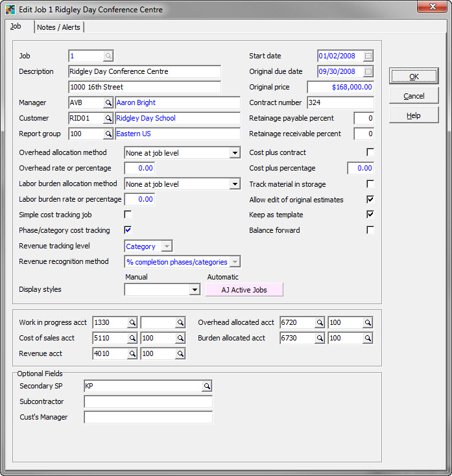The height and width of the screenshot is (476, 452).
Task: Click the Cancel button
Action: click(x=414, y=96)
